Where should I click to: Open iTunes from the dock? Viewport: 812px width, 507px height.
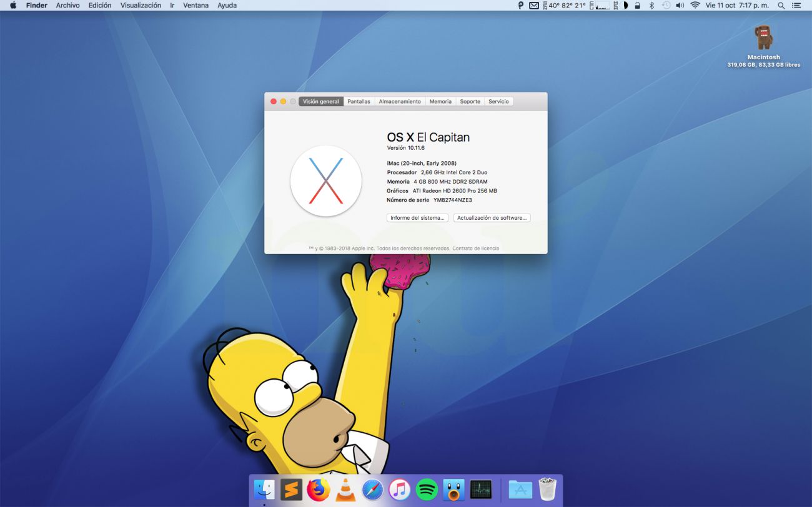399,490
